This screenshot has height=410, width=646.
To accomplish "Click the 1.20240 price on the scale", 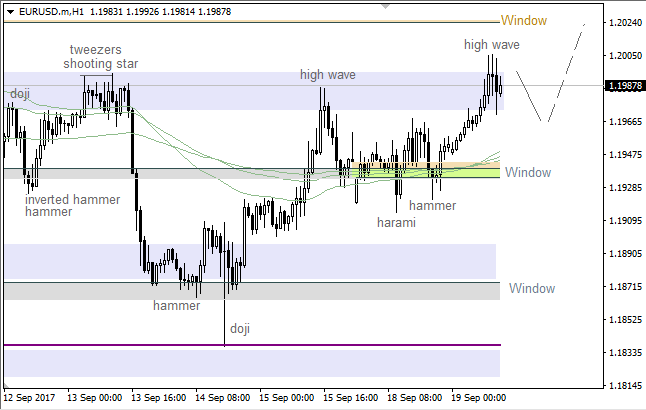I will [624, 22].
